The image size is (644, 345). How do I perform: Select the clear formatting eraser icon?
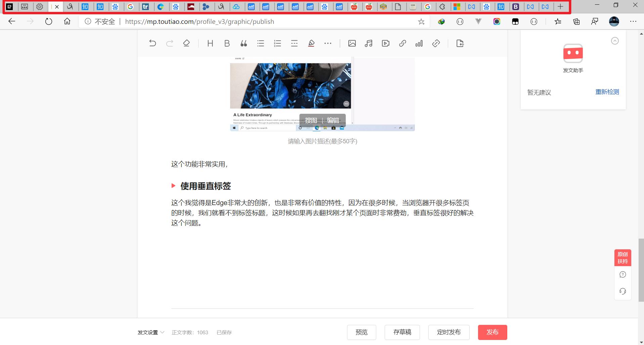click(x=186, y=43)
